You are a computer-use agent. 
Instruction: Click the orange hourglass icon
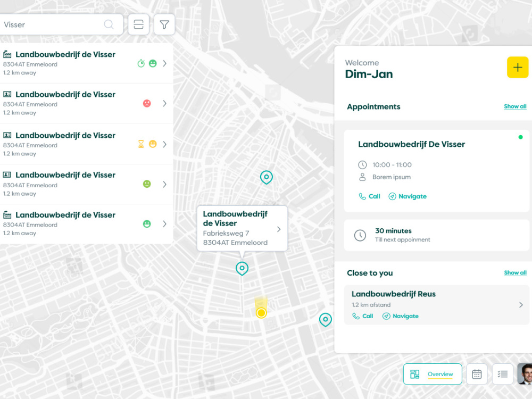141,144
